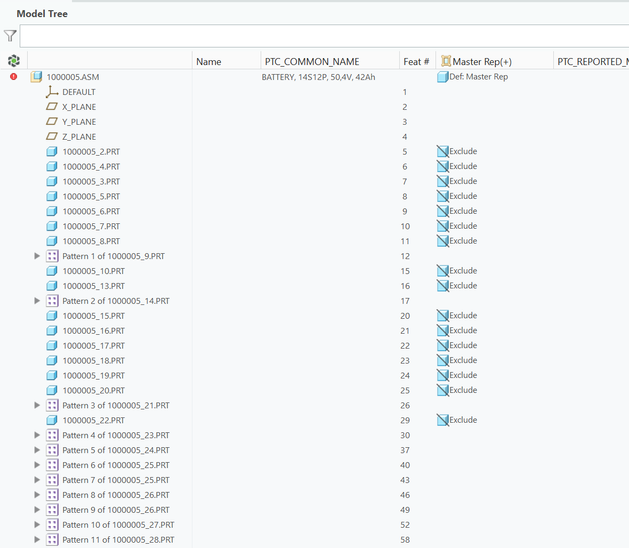Click the X_PLANE datum plane icon
The image size is (629, 548).
click(x=52, y=107)
